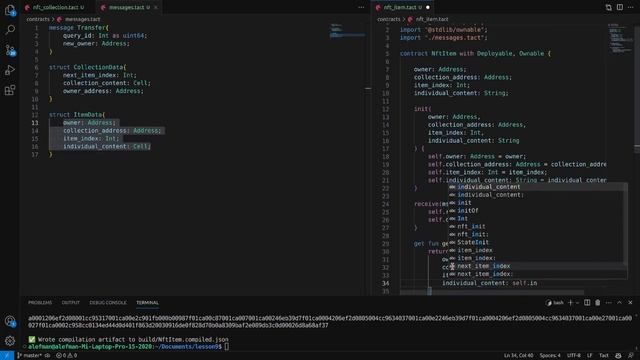Open the new terminal launch profile dropdown
Viewport: 640px width, 360px height.
click(x=577, y=303)
